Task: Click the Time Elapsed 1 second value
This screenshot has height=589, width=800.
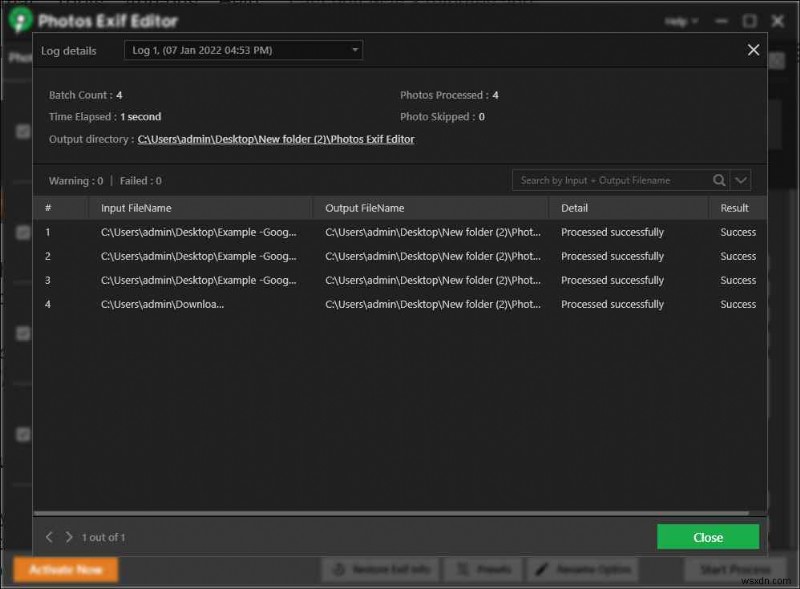Action: click(x=141, y=117)
